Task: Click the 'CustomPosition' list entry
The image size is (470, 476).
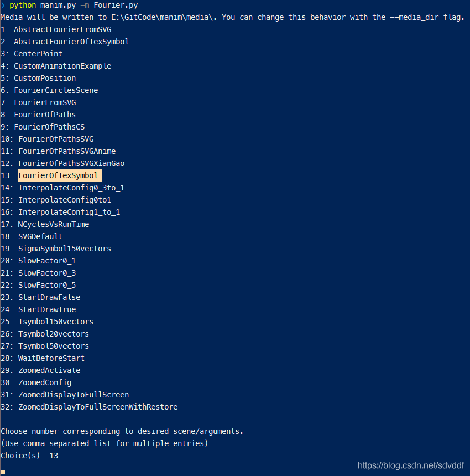Action: click(x=45, y=78)
